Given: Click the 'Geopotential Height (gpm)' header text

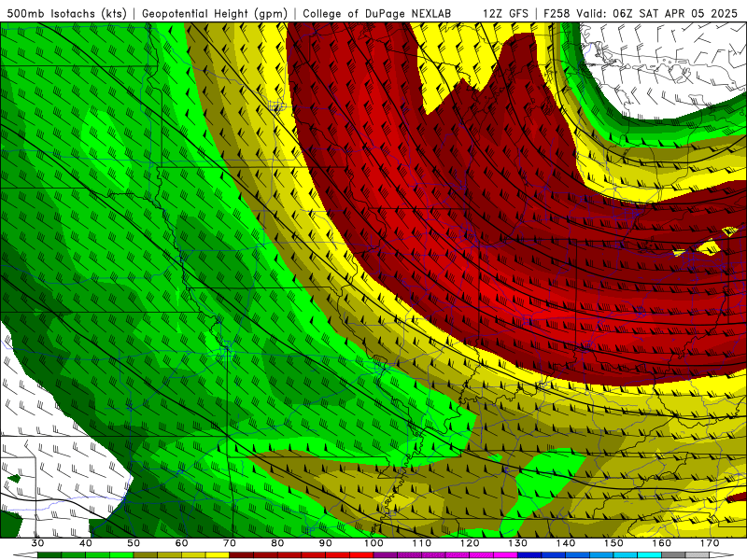Looking at the screenshot, I should click(x=215, y=14).
